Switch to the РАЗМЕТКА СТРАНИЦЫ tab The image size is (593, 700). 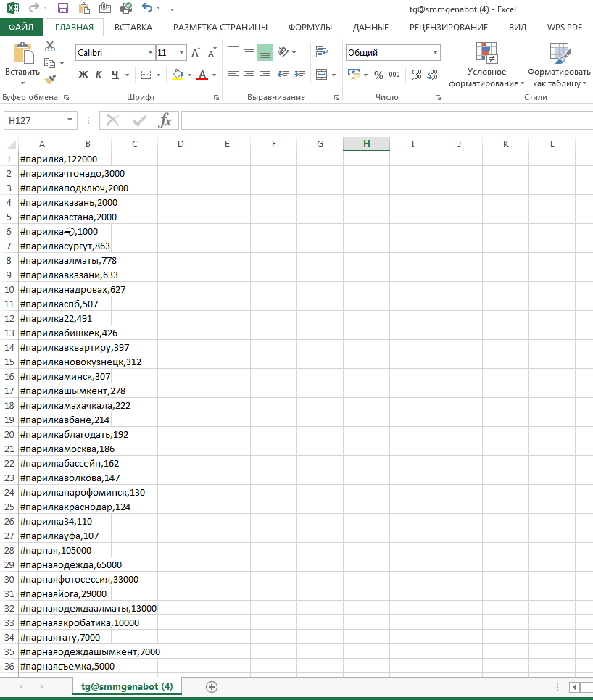220,28
